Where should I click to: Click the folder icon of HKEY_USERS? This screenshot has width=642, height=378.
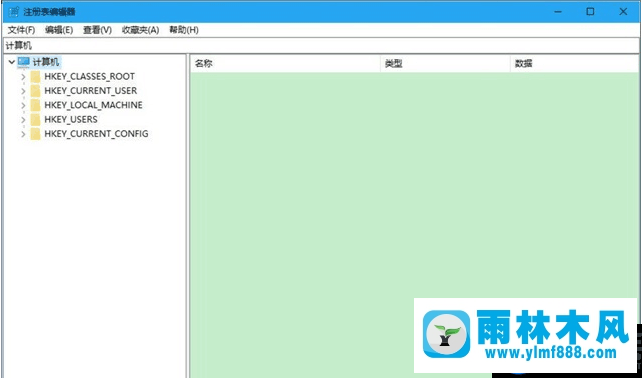point(36,120)
